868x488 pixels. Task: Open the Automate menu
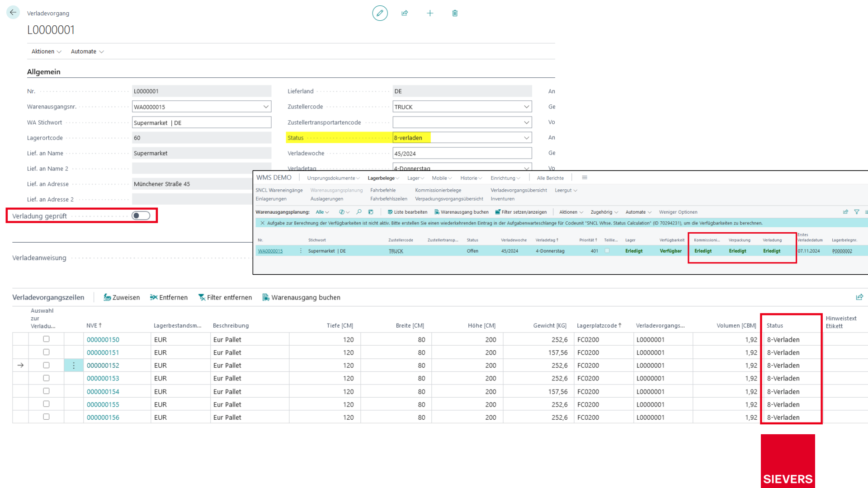tap(87, 52)
